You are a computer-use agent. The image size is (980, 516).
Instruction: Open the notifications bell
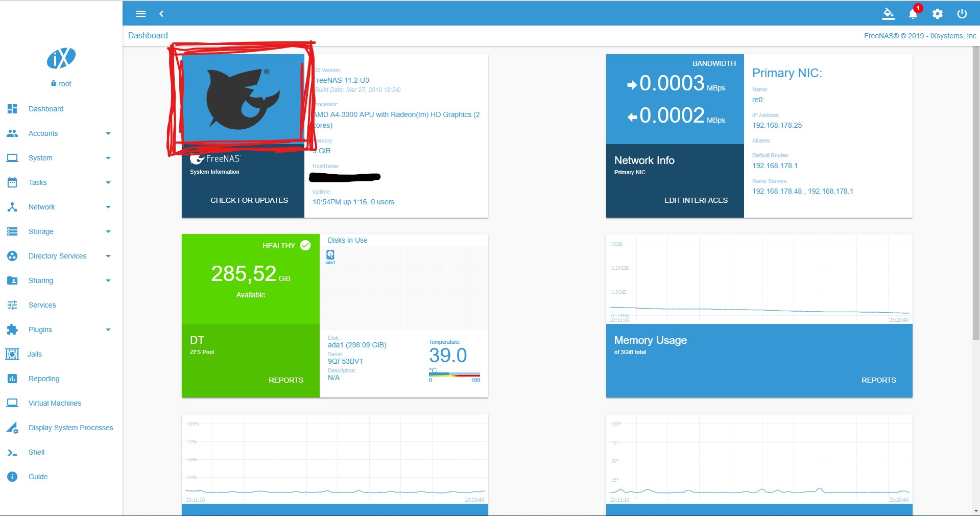coord(913,14)
